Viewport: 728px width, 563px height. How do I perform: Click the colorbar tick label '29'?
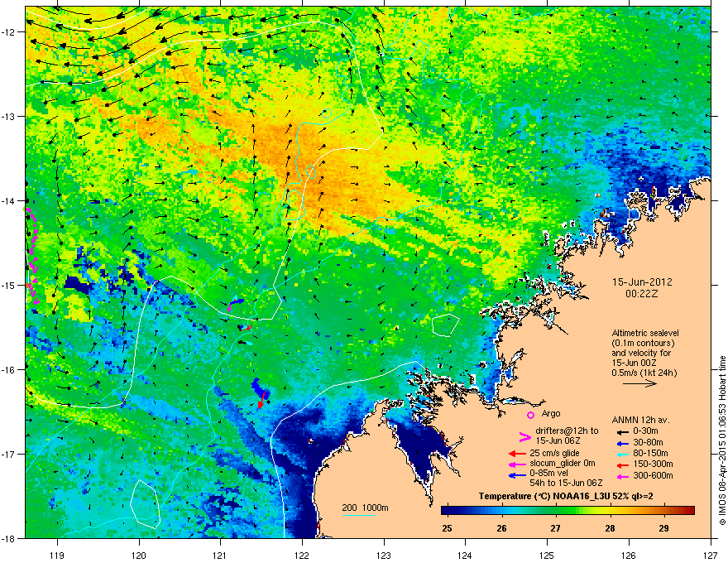click(x=663, y=528)
